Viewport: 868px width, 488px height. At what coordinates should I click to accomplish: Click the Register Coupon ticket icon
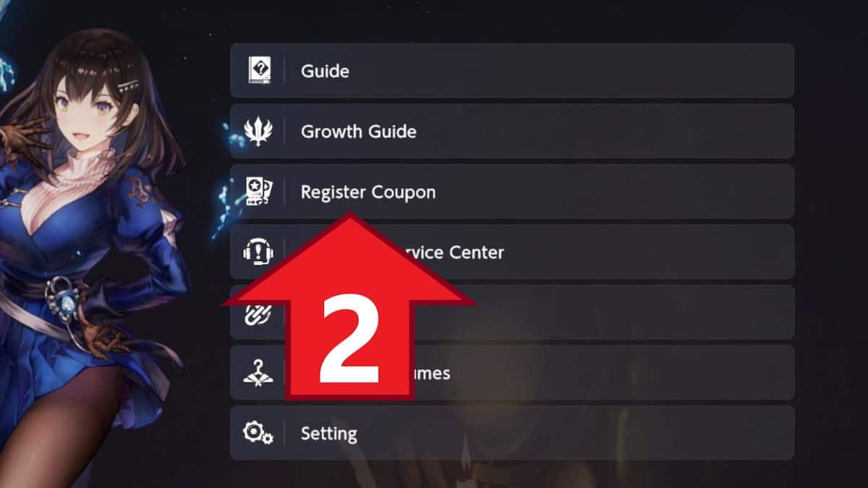pos(258,192)
